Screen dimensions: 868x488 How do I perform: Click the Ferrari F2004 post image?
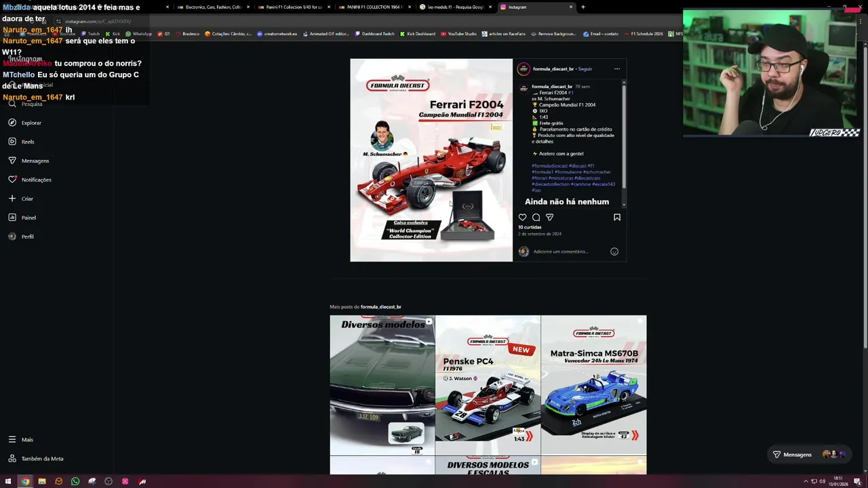click(x=431, y=160)
